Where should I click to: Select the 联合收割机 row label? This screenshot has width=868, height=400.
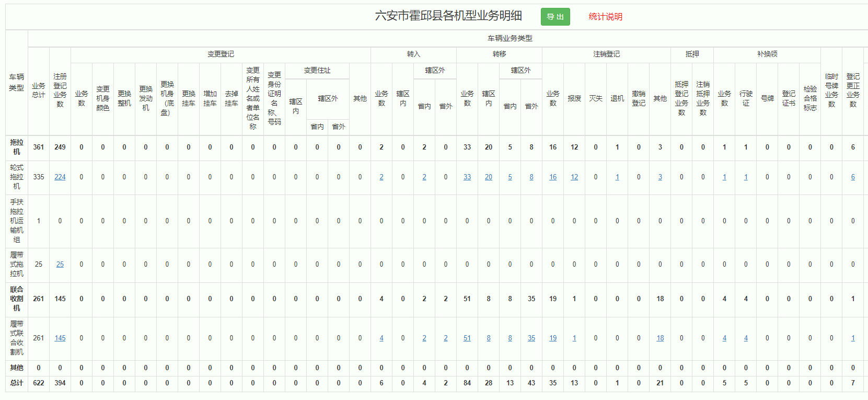(17, 299)
